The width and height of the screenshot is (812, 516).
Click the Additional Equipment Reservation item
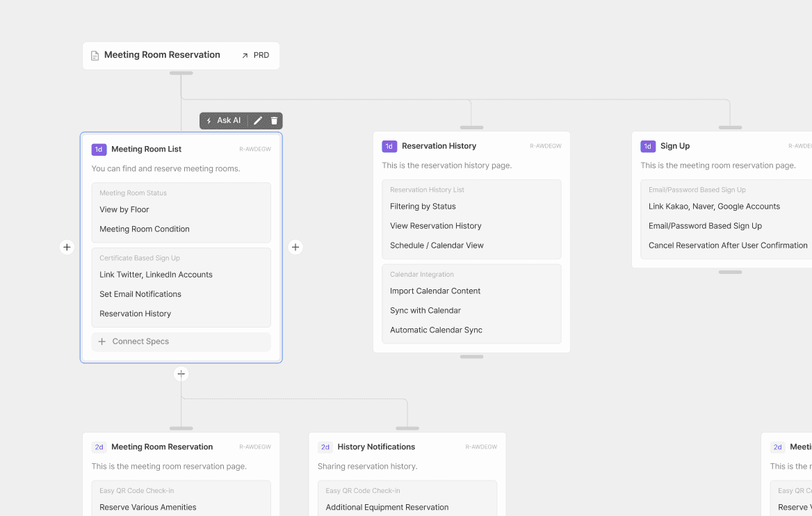point(387,508)
